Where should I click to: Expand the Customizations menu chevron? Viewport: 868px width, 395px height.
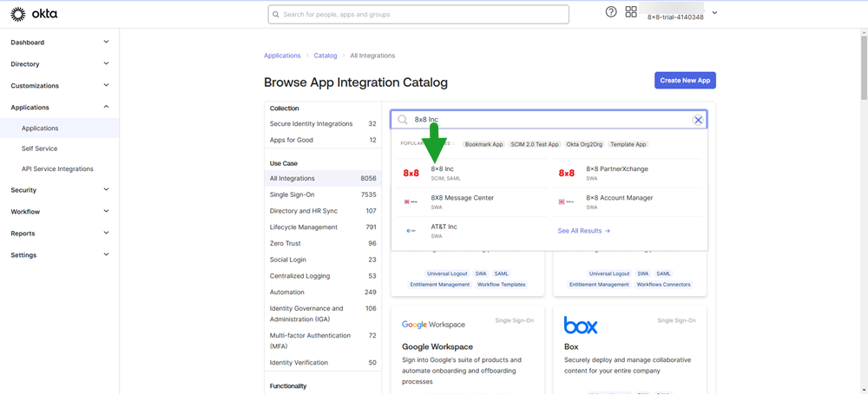(106, 85)
